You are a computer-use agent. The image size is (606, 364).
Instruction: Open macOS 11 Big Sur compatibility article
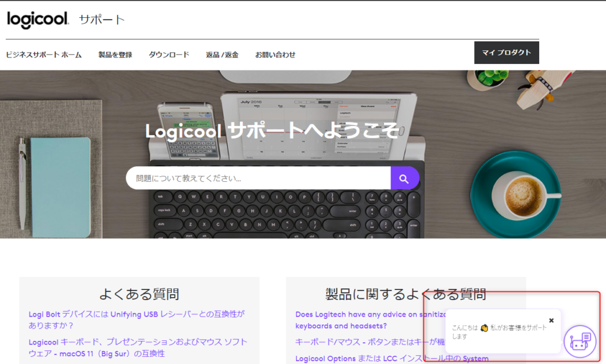(138, 347)
